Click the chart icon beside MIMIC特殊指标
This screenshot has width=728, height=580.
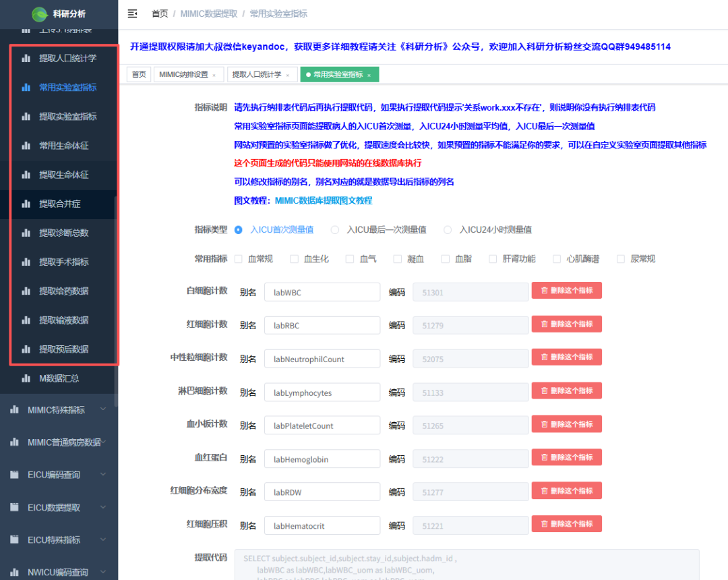coord(14,409)
